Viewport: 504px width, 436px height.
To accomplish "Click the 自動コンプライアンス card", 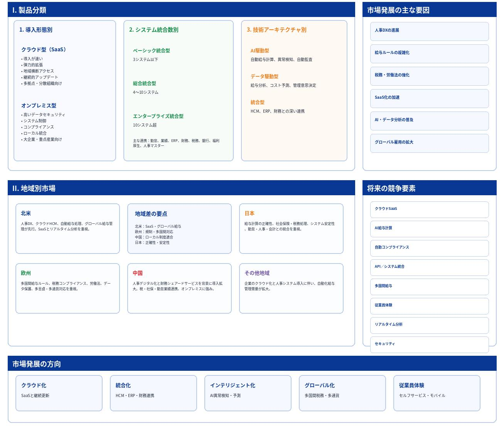I will click(x=429, y=248).
